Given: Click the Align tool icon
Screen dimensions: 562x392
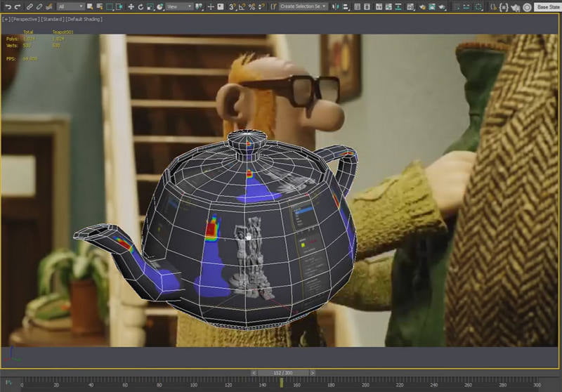Looking at the screenshot, I should tap(346, 7).
